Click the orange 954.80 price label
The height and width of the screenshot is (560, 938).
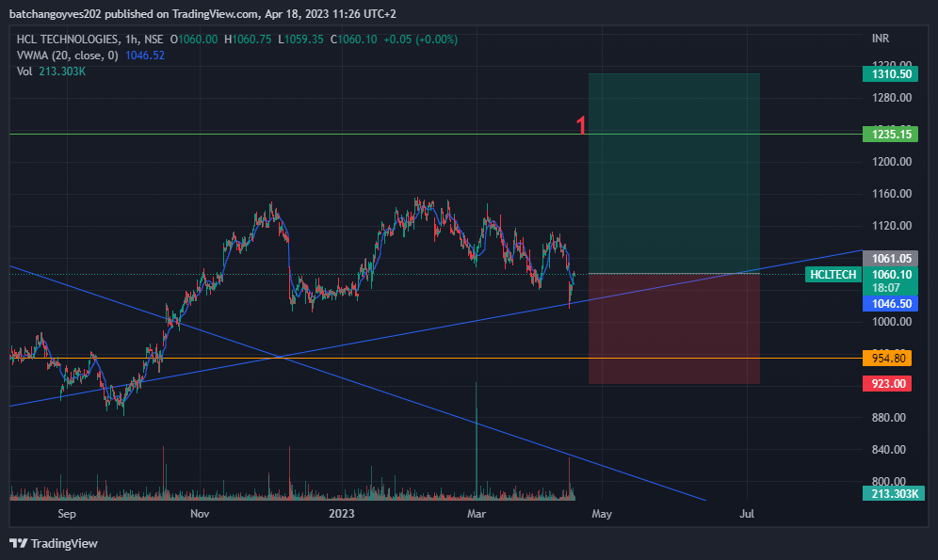point(887,358)
